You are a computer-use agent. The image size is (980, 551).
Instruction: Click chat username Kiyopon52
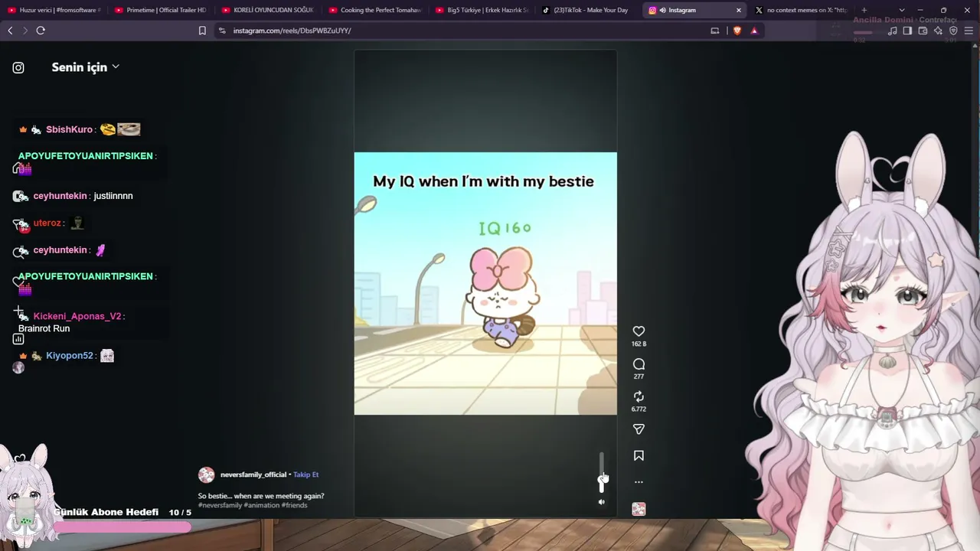coord(69,356)
